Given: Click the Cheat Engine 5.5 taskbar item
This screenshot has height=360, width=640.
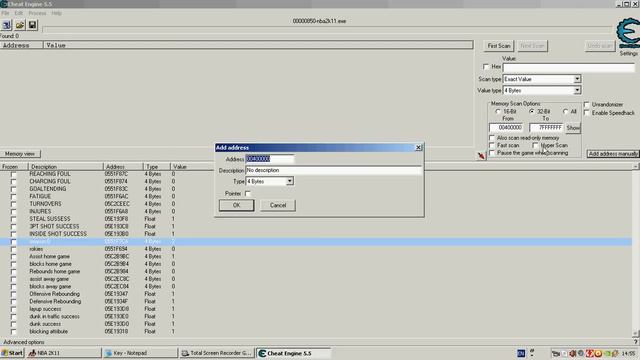Looking at the screenshot, I should tap(293, 353).
